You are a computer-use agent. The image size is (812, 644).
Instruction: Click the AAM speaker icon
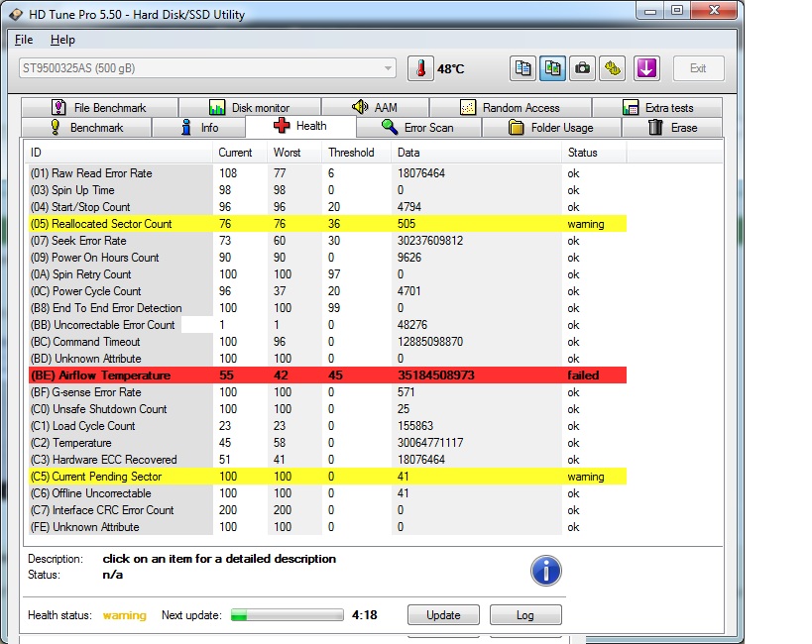[x=360, y=107]
